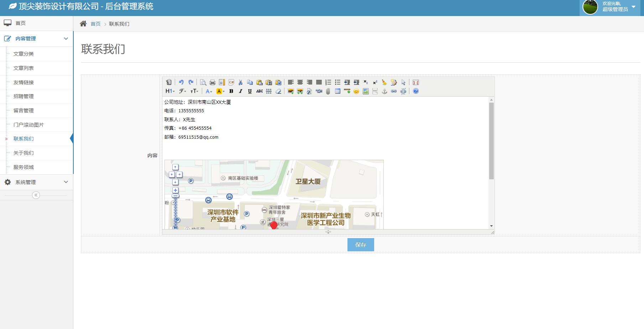Click the undo icon in editor toolbar
Screen dimensions: 644x329
181,82
